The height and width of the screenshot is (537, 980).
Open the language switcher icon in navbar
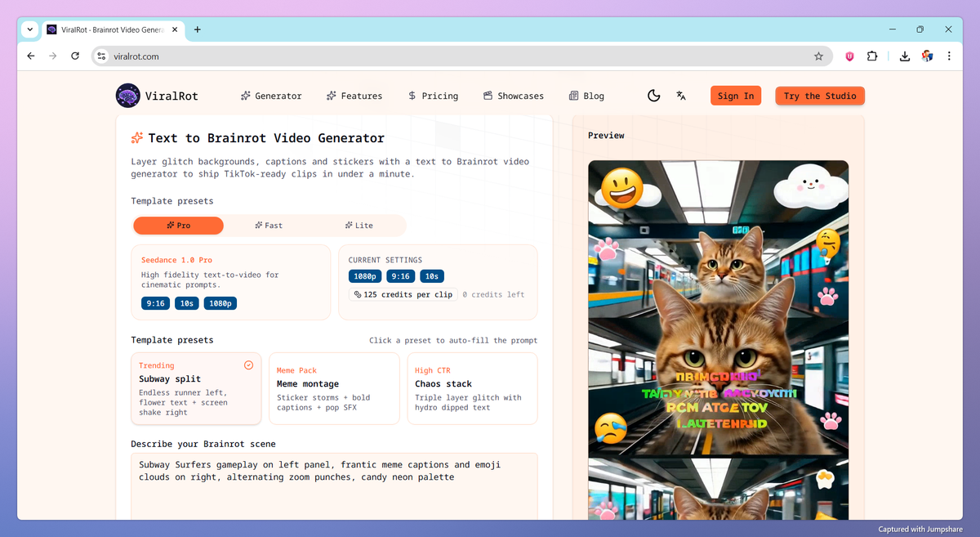coord(681,96)
